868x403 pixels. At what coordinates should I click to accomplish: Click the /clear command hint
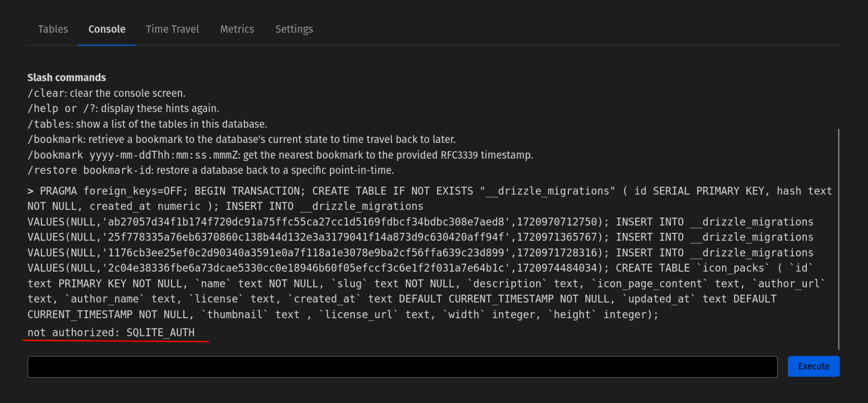[106, 93]
